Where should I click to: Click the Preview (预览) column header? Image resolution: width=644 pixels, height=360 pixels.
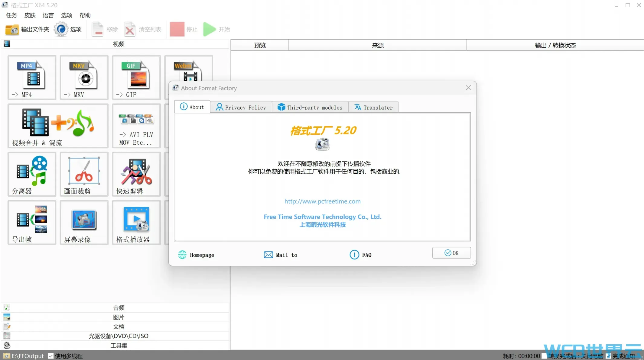click(260, 45)
